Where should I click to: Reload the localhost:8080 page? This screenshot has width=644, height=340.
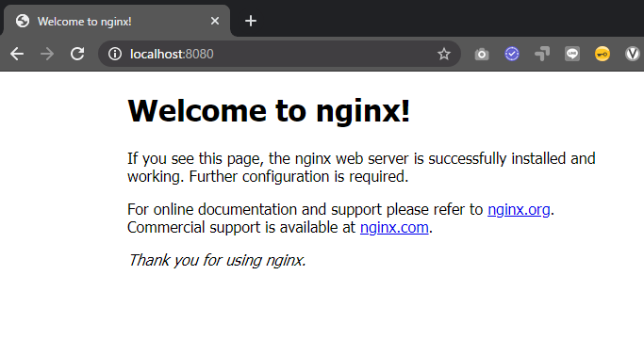point(77,54)
